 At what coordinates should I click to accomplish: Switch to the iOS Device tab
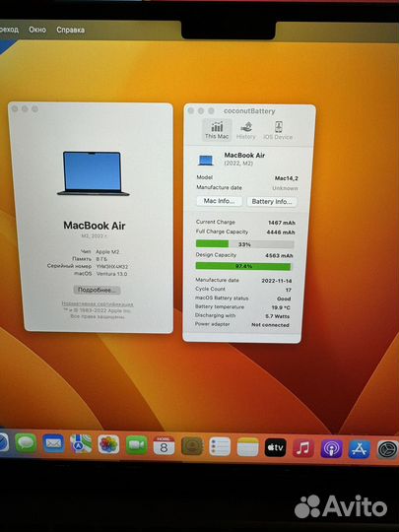pyautogui.click(x=278, y=131)
